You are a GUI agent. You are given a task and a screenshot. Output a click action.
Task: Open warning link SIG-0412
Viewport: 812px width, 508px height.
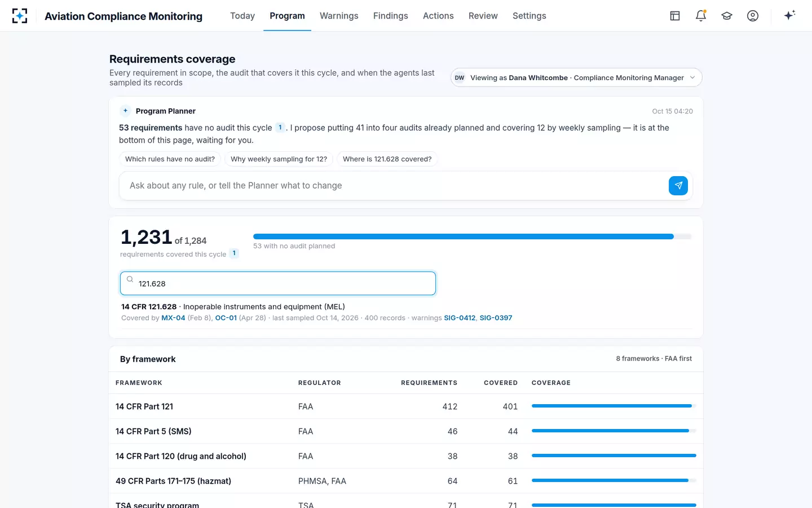pyautogui.click(x=460, y=318)
